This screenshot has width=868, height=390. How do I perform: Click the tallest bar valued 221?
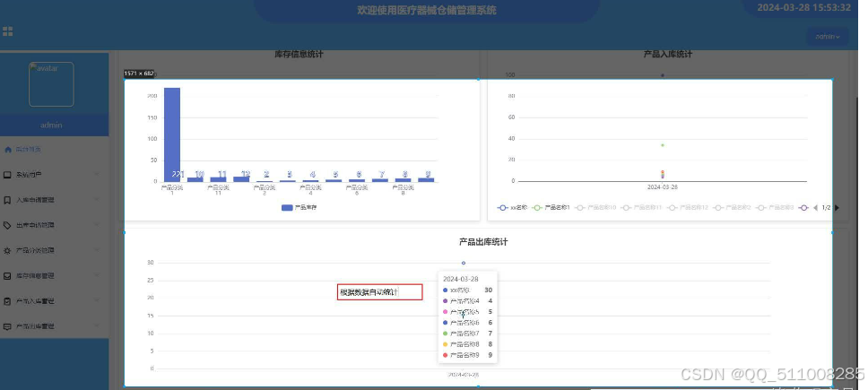point(171,134)
